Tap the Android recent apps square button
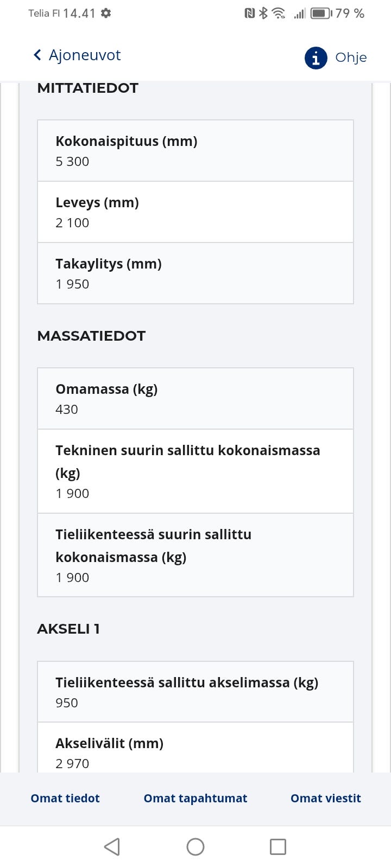This screenshot has height=868, width=391. (278, 846)
